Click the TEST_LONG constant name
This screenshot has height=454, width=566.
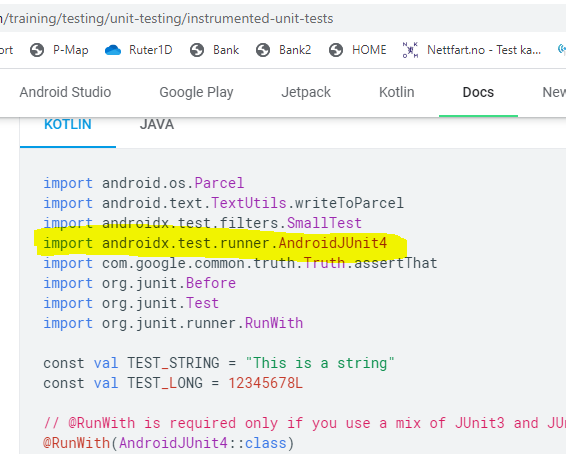click(165, 383)
